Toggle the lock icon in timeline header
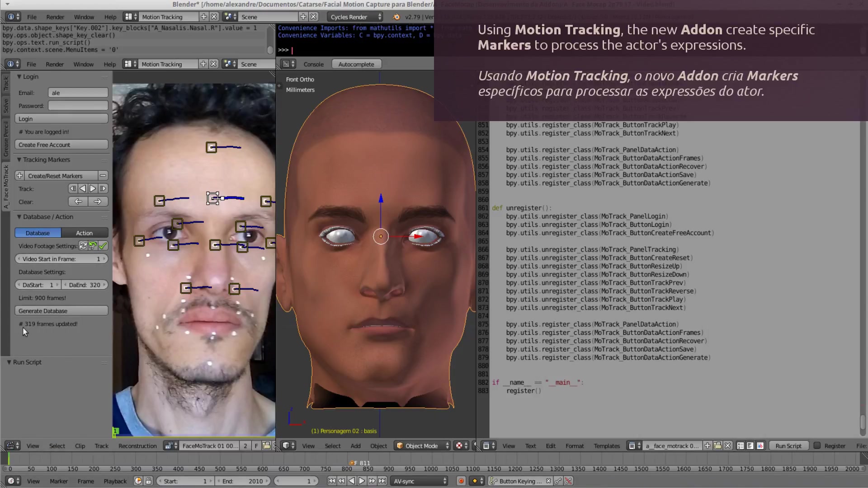The image size is (868, 488). pos(149,481)
